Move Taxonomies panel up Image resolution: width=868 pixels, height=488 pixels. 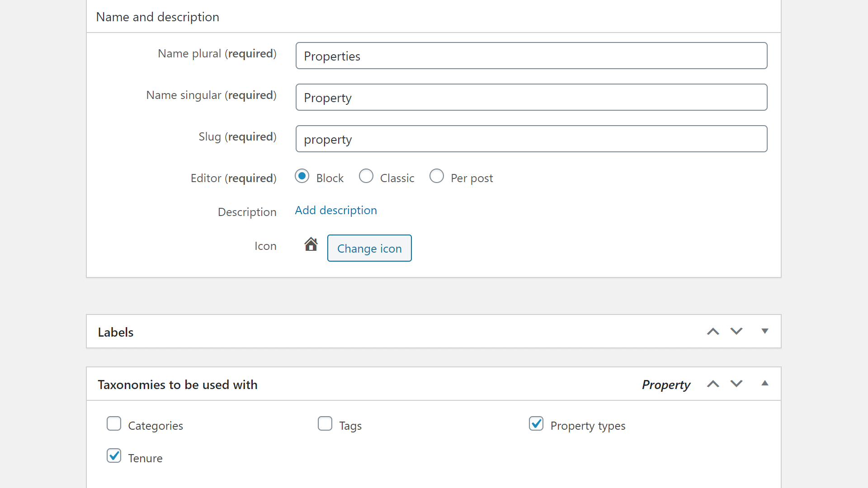[x=713, y=384]
